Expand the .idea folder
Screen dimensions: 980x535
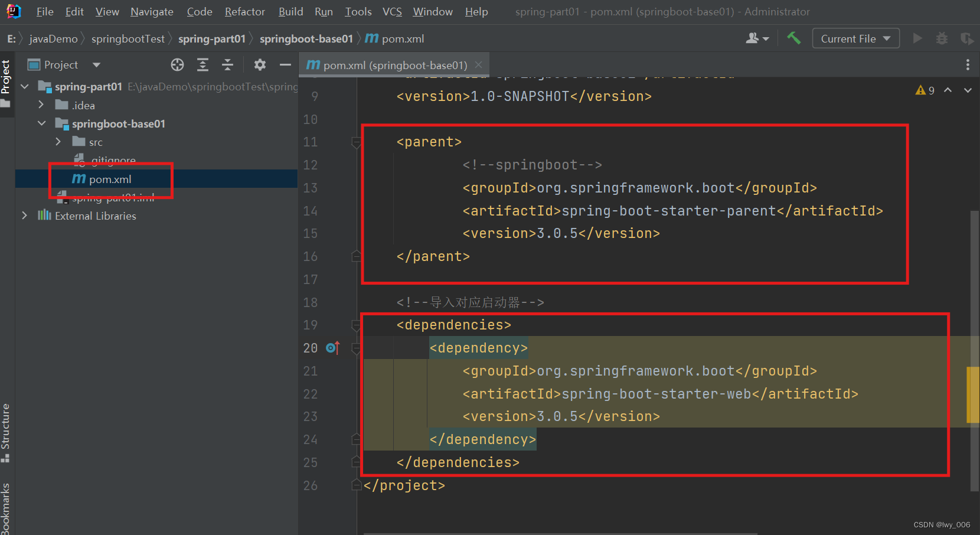click(41, 105)
